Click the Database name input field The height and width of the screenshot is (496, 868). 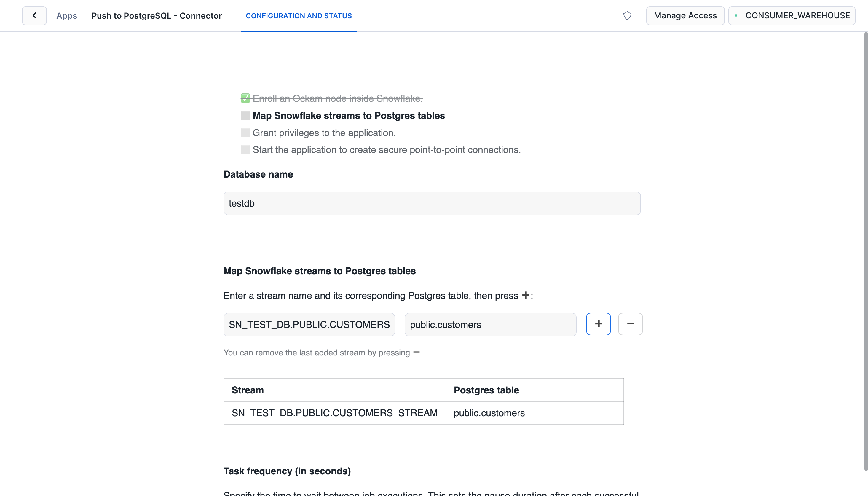432,203
